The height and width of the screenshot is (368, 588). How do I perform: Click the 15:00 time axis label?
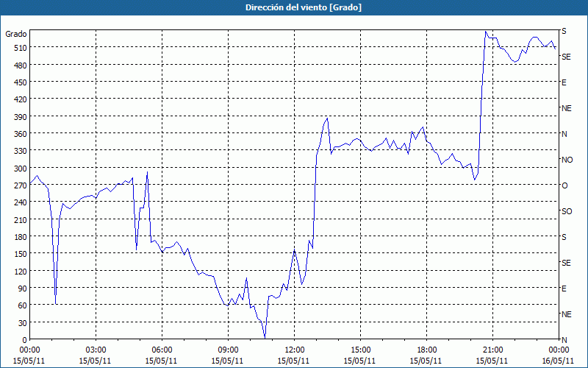[360, 350]
